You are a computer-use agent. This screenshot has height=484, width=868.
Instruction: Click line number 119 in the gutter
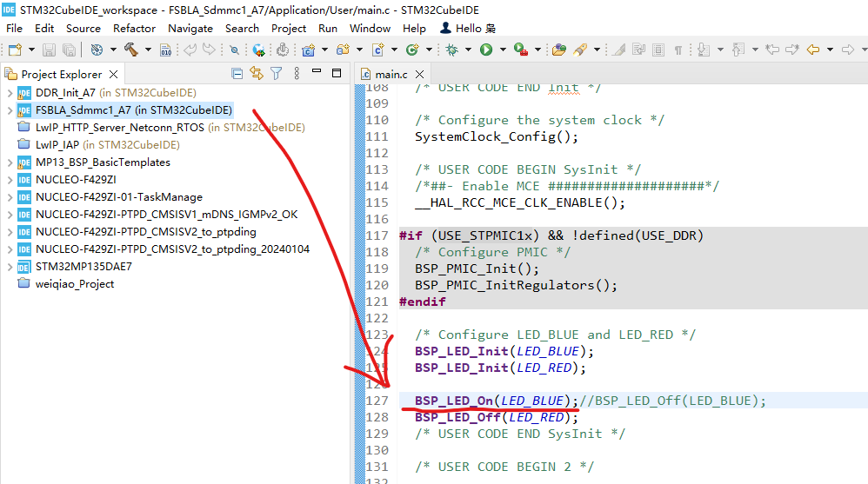[x=377, y=269]
